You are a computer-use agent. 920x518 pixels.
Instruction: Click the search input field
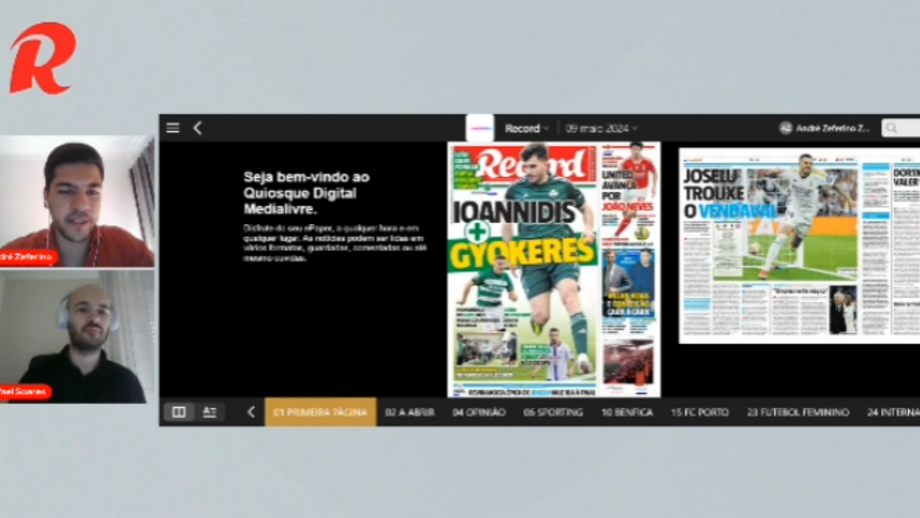(901, 128)
